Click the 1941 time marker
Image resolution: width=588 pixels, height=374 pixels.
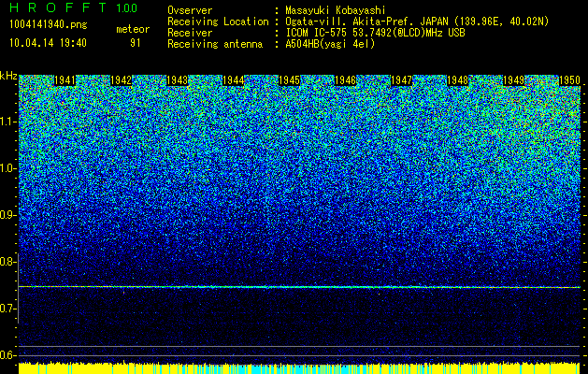[x=65, y=80]
